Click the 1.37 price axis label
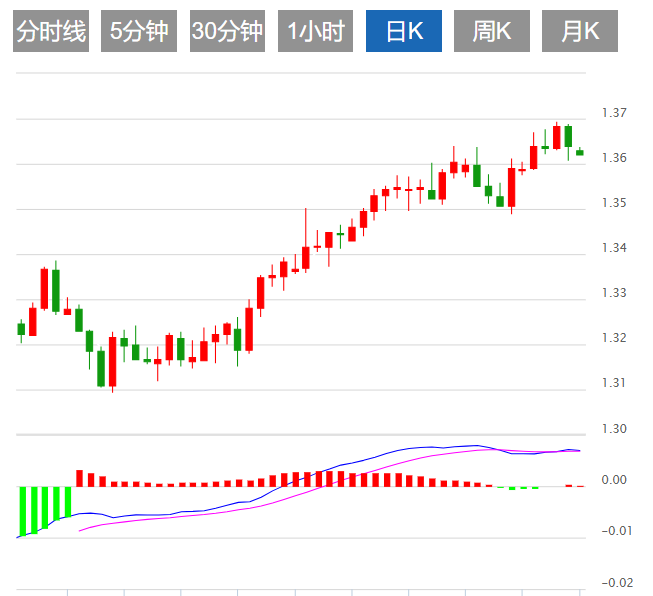This screenshot has height=596, width=653. point(614,113)
